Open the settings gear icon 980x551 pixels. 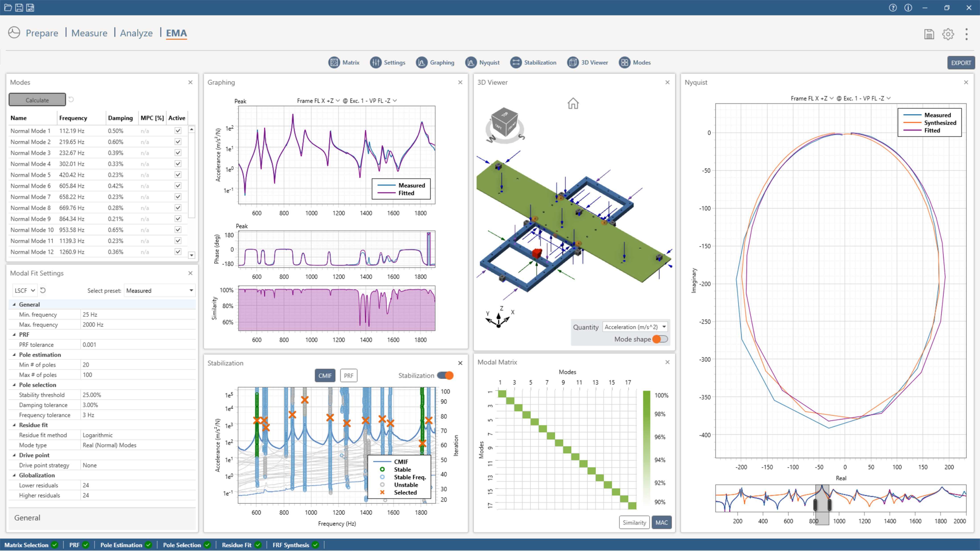(948, 34)
